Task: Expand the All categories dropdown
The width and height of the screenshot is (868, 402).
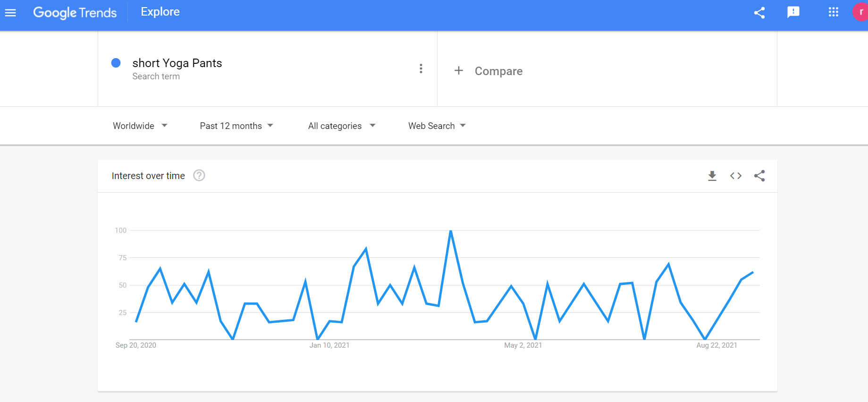Action: pyautogui.click(x=341, y=126)
